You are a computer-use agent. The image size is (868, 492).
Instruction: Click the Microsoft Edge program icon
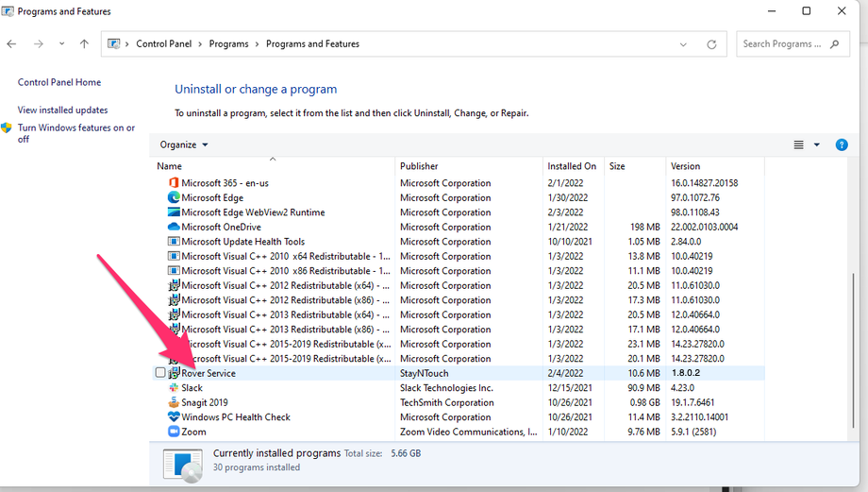pyautogui.click(x=174, y=197)
